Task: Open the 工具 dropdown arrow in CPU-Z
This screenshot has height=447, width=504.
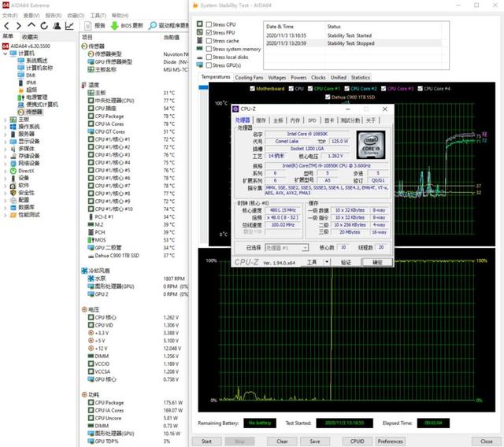Action: [327, 262]
